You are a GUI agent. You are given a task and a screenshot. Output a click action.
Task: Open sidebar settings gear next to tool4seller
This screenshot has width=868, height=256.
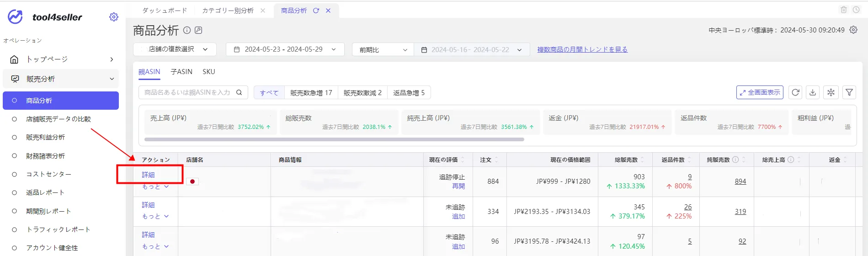(114, 17)
